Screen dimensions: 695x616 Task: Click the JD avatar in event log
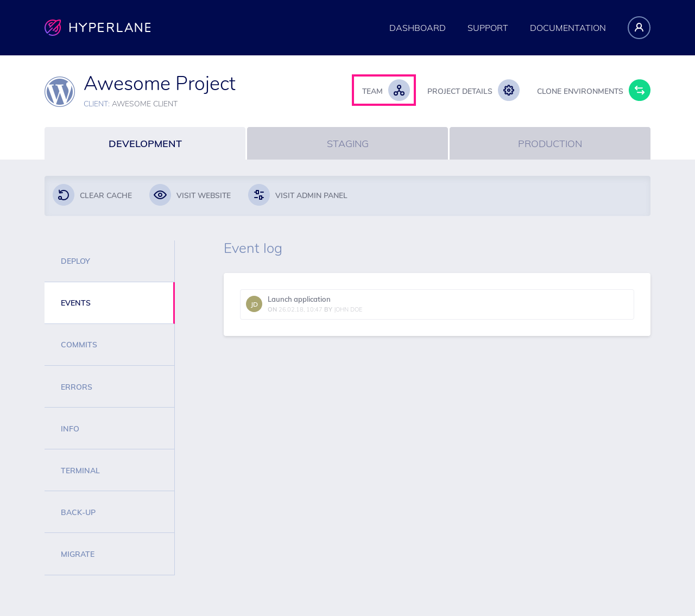[x=254, y=304]
